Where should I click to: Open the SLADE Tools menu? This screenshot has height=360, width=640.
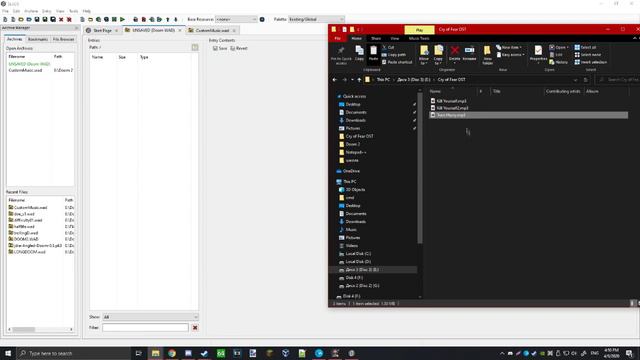[73, 11]
